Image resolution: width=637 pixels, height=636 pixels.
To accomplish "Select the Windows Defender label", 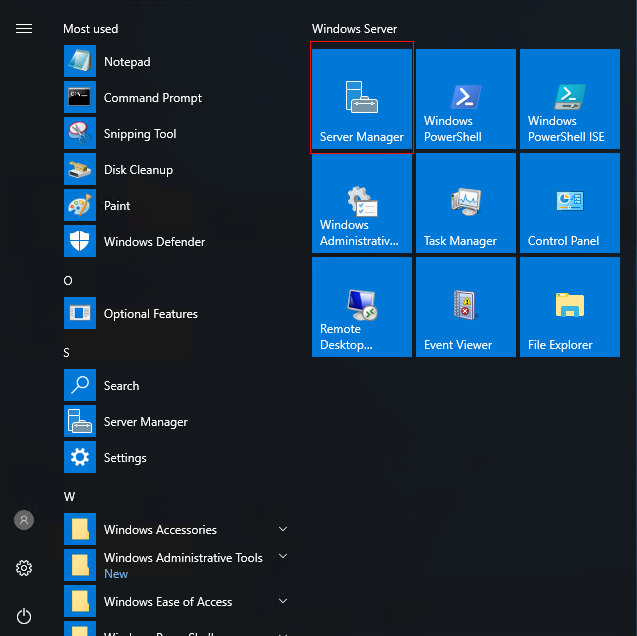I will click(154, 242).
